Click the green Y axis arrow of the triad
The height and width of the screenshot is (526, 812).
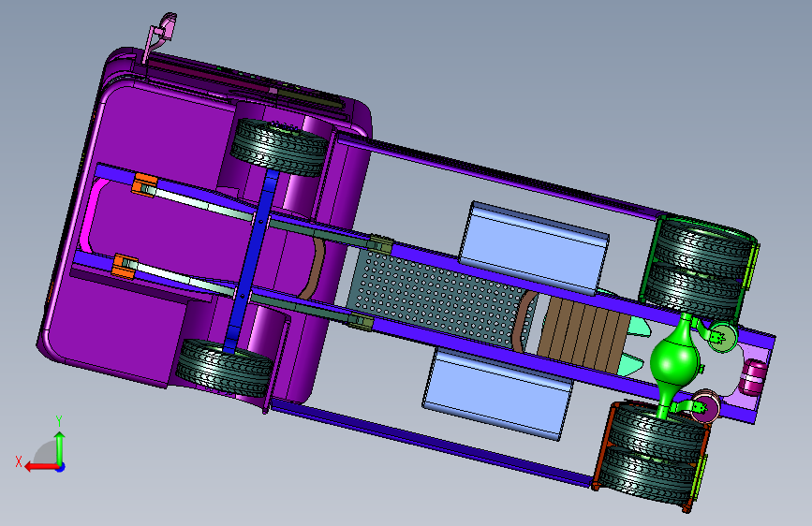point(60,446)
